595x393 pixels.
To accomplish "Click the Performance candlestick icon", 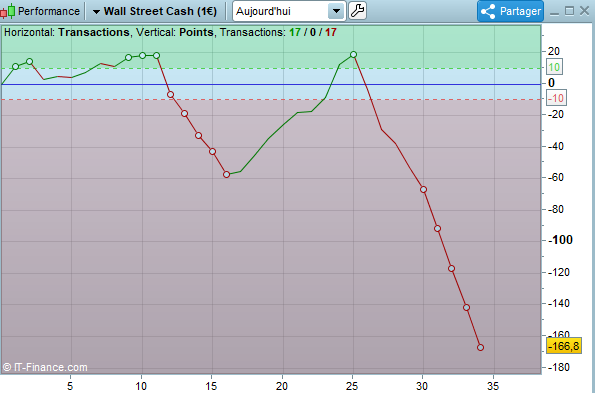I will coord(8,11).
